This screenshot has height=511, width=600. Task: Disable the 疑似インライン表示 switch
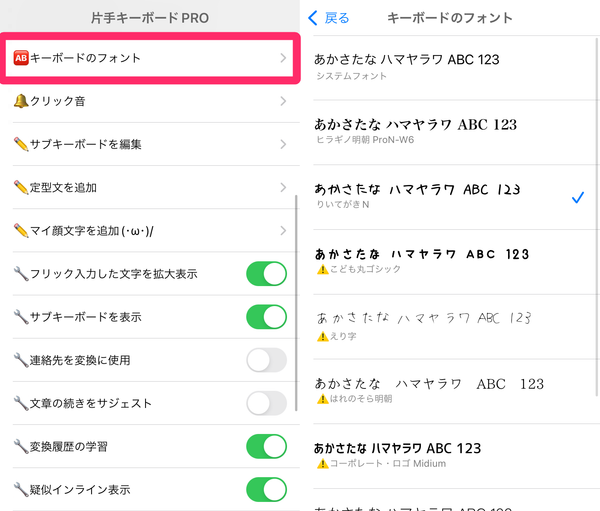(x=267, y=490)
